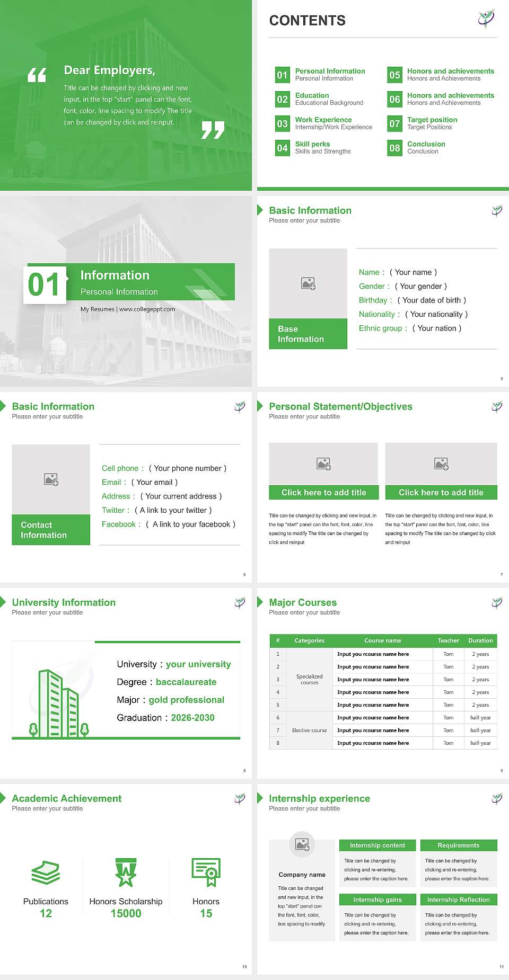Click the 'baccalaureate' degree value
This screenshot has height=980, width=509.
[x=186, y=682]
